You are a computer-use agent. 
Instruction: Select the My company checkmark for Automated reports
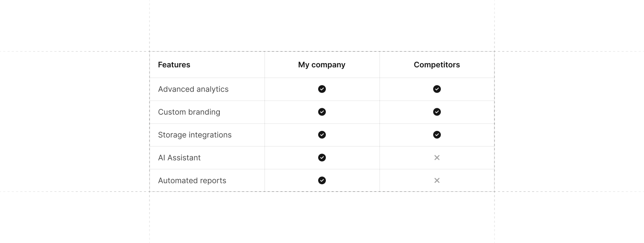(x=322, y=180)
